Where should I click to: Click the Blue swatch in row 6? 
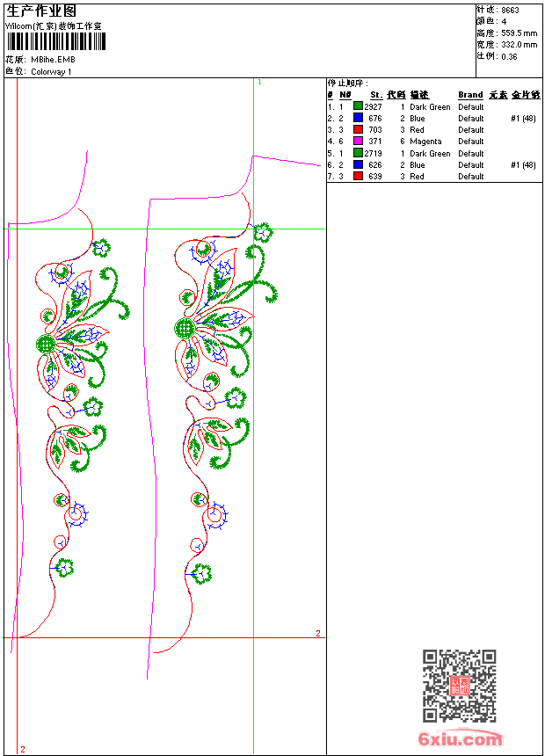359,164
